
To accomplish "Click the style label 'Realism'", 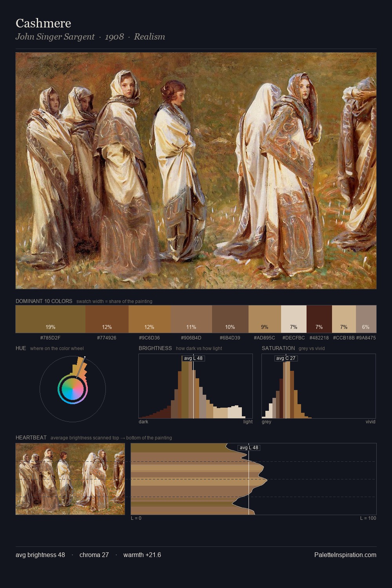I will (149, 37).
